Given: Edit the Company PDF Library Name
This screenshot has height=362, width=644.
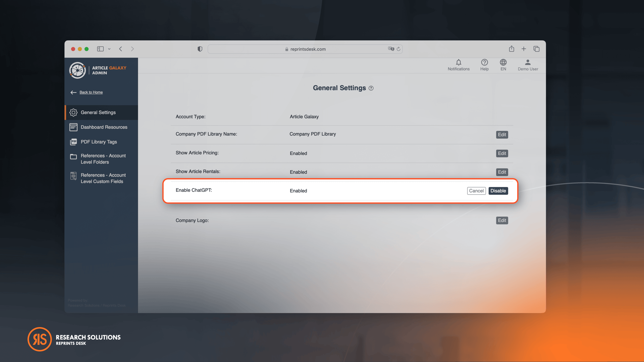Looking at the screenshot, I should click(x=502, y=134).
